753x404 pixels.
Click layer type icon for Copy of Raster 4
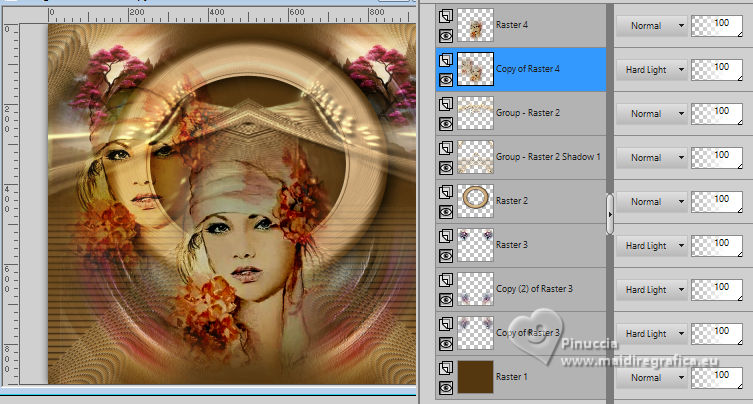pos(446,60)
